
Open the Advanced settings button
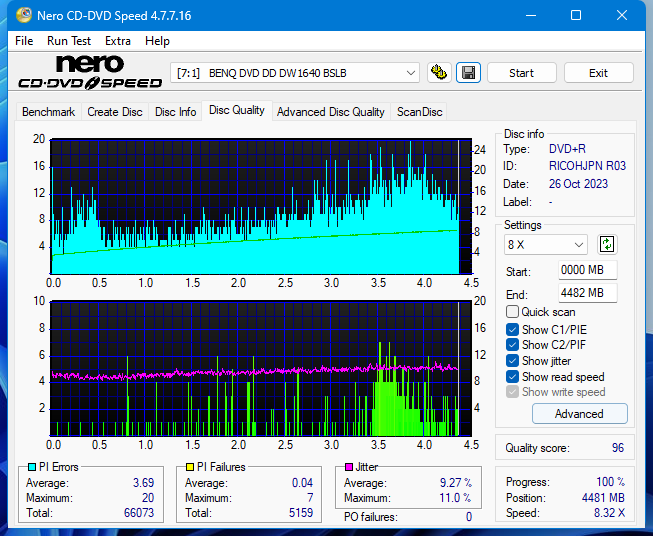(x=579, y=414)
